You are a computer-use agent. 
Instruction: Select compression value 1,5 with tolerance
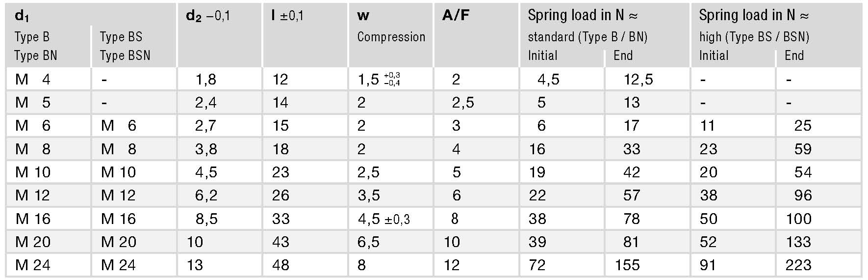click(379, 79)
